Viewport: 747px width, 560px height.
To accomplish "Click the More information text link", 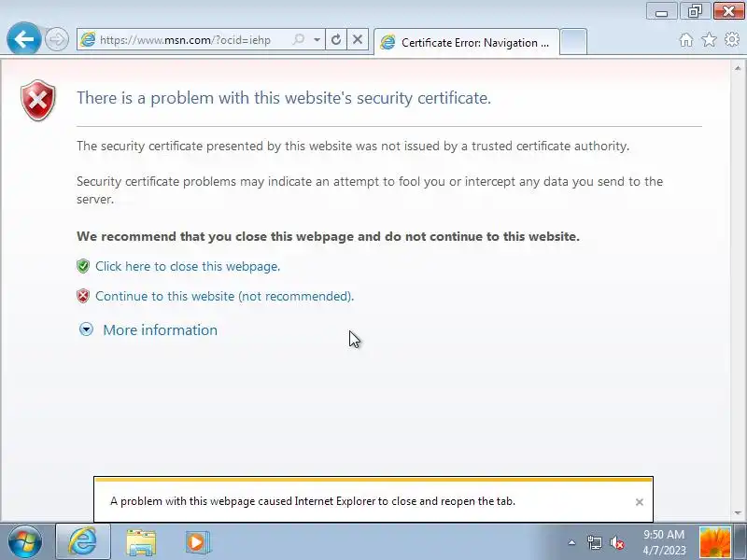I will [160, 330].
